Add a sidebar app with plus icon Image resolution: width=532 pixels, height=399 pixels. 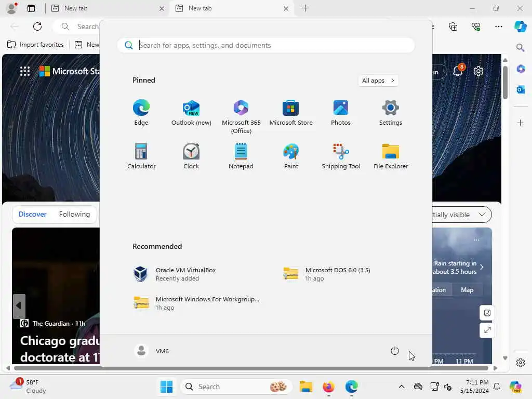coord(521,123)
